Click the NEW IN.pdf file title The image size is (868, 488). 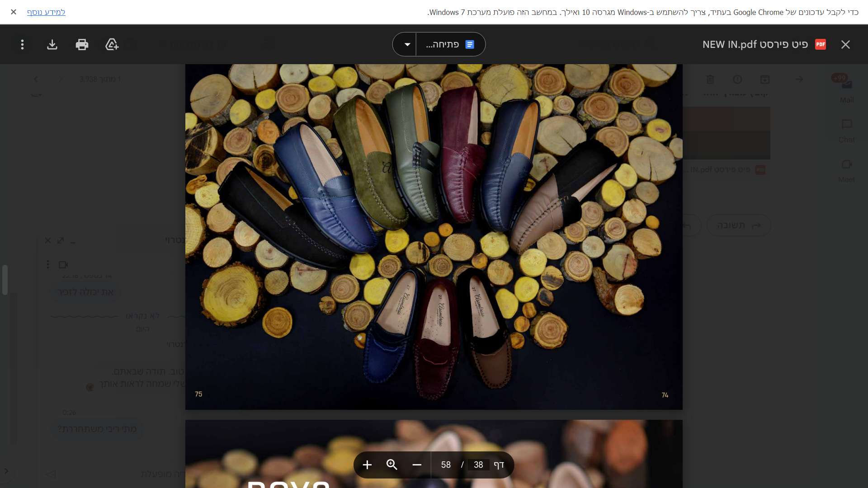(755, 44)
